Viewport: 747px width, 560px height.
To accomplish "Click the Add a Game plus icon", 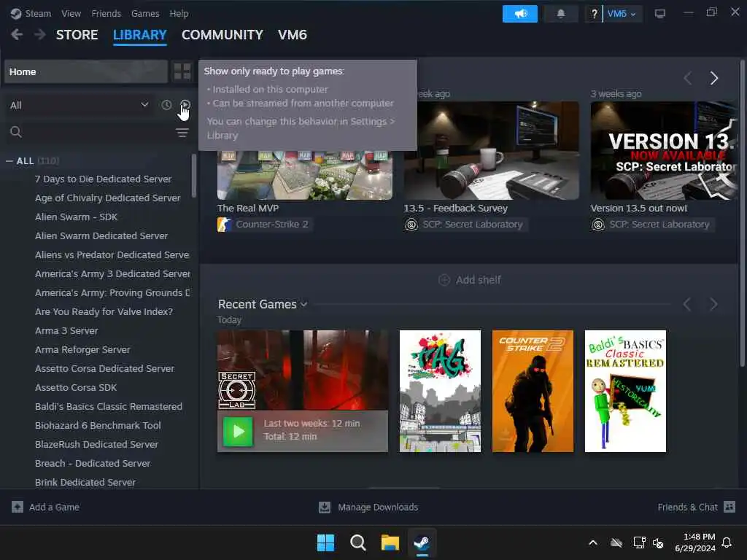I will [x=18, y=507].
